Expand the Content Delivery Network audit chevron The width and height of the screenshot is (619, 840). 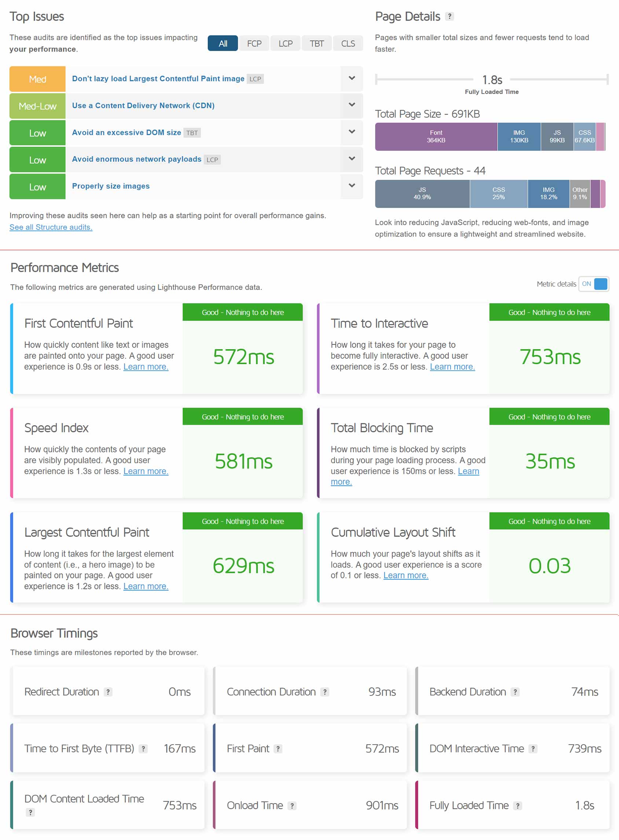click(x=351, y=105)
